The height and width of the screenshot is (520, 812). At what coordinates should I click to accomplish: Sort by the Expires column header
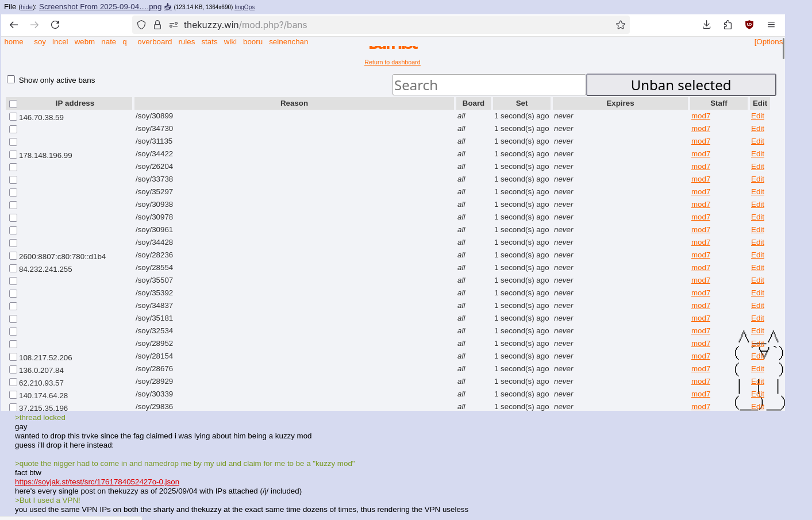620,103
